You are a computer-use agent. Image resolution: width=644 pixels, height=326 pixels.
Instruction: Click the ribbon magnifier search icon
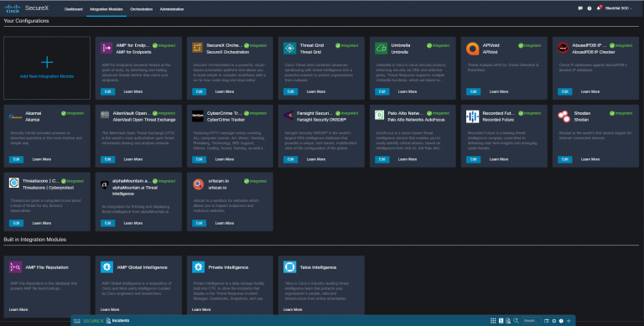coord(516,321)
